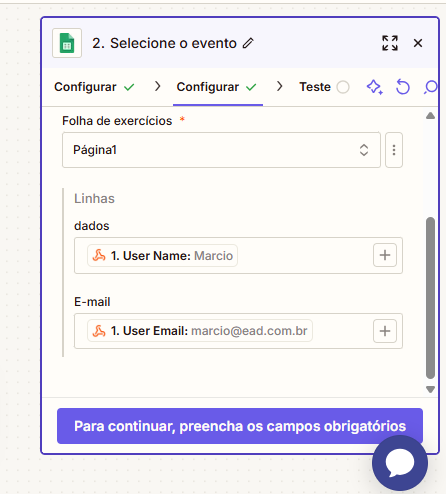446x494 pixels.
Task: Click the pencil icon to rename step
Action: coord(248,43)
